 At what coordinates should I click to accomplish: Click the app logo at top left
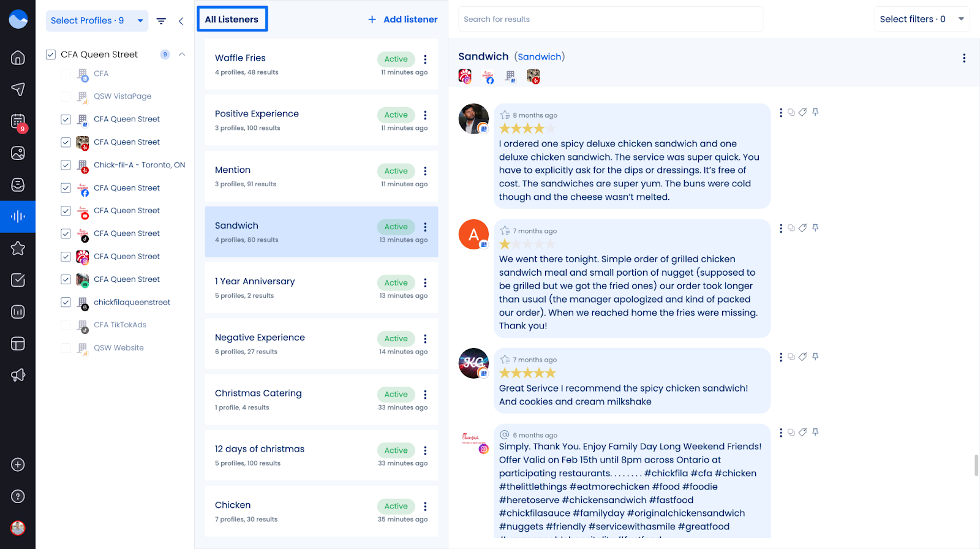18,19
